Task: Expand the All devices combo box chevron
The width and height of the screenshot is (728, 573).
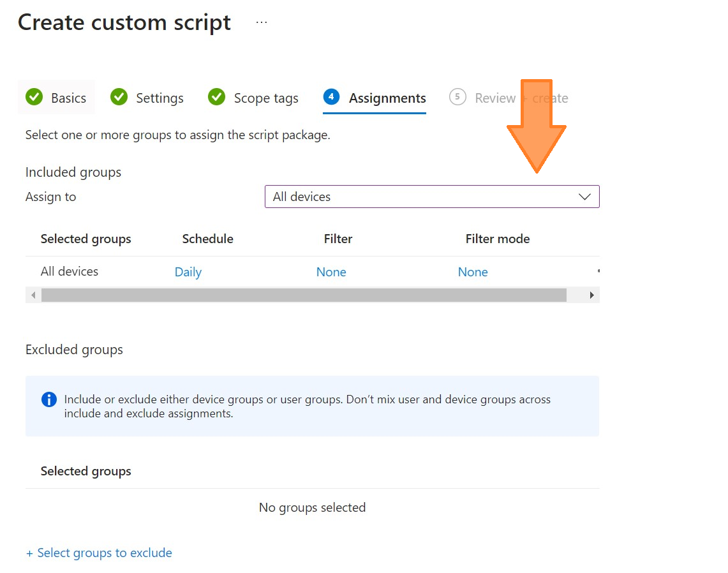Action: 584,197
